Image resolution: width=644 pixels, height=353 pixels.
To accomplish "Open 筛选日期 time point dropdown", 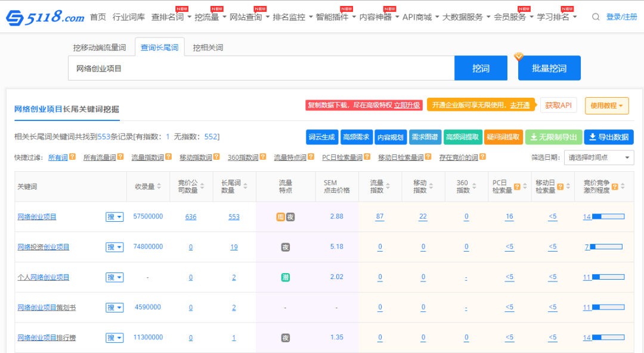I will 599,157.
